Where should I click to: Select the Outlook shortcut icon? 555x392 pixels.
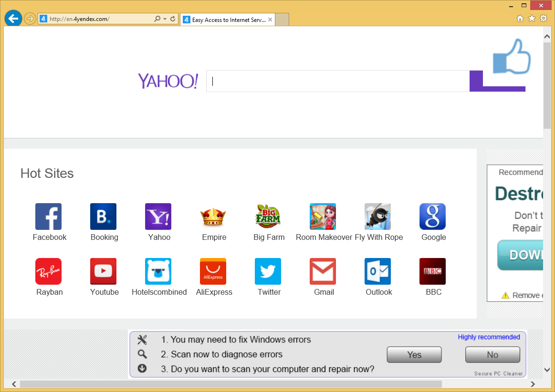pyautogui.click(x=377, y=271)
